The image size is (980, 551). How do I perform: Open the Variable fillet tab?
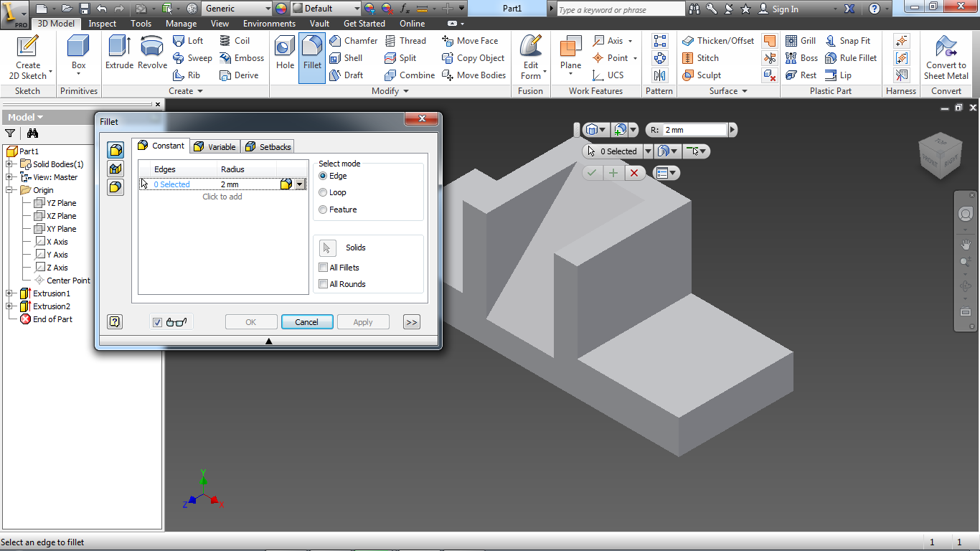click(x=215, y=146)
